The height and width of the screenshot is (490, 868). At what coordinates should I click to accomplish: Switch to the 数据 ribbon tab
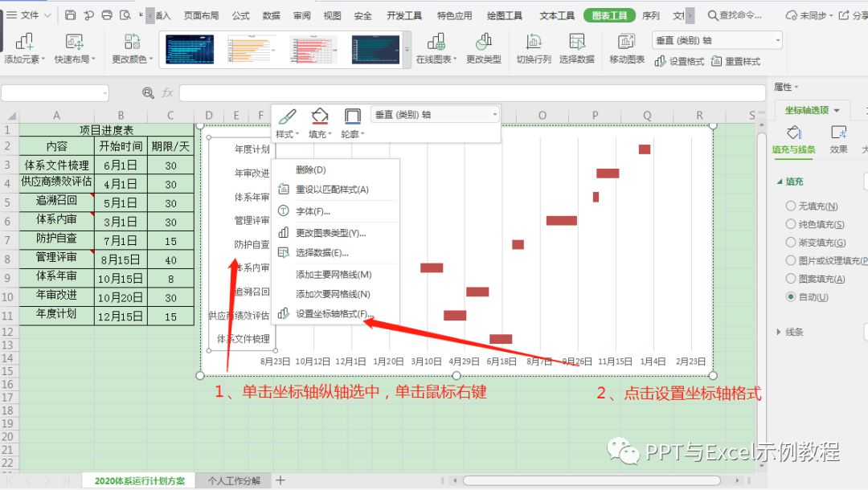pyautogui.click(x=272, y=14)
